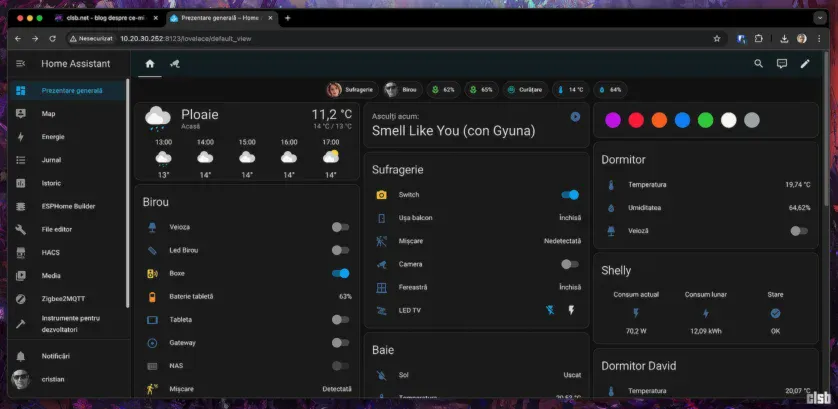The image size is (838, 409).
Task: Click the 64% humidity badge
Action: click(610, 90)
